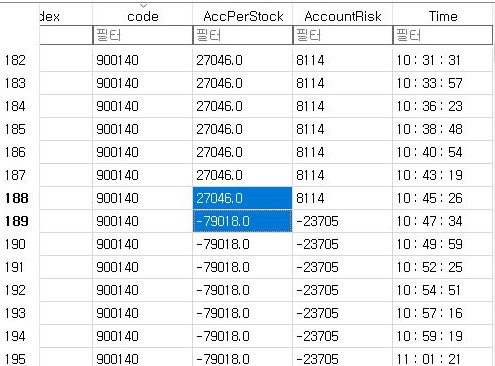495x366 pixels.
Task: Click the AccountRisk -23705 cell in row 192
Action: 343,290
